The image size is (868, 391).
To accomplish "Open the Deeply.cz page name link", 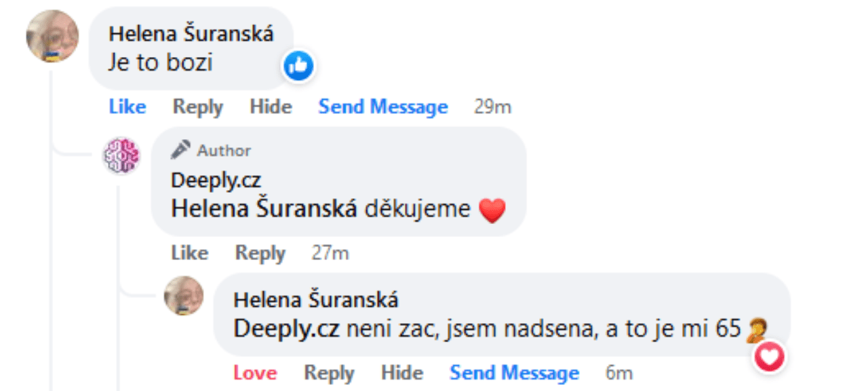I will (x=216, y=180).
